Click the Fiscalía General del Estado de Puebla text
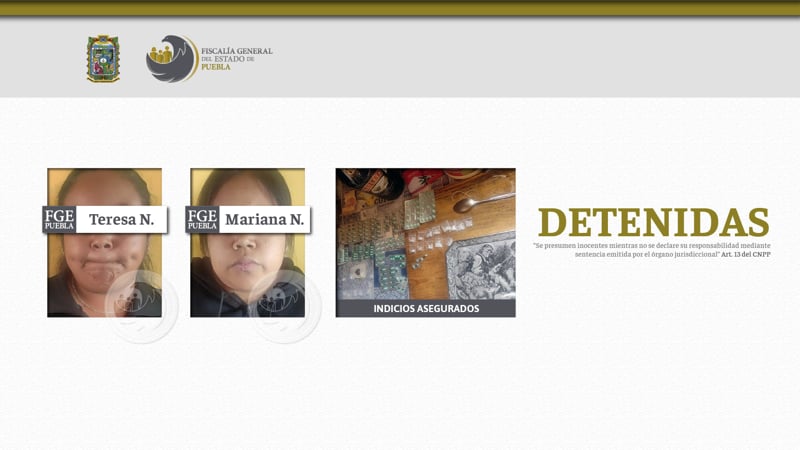This screenshot has width=800, height=450. [236, 58]
